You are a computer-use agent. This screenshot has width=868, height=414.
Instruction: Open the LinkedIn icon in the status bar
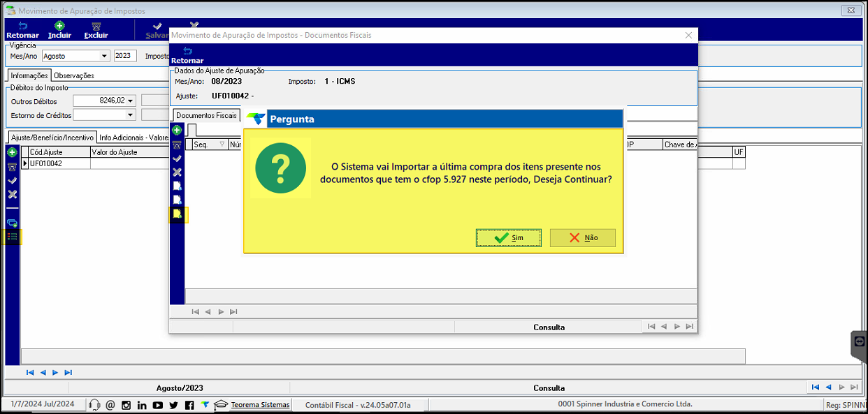142,405
